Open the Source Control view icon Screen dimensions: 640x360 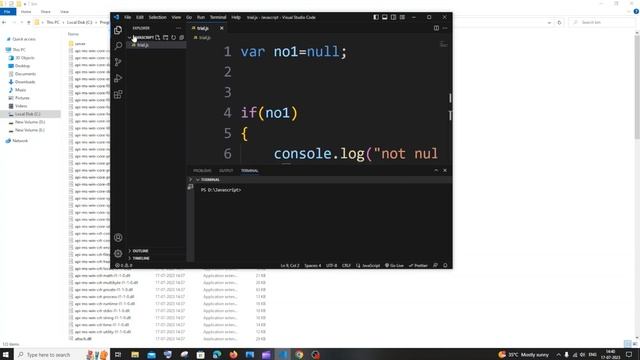click(118, 62)
